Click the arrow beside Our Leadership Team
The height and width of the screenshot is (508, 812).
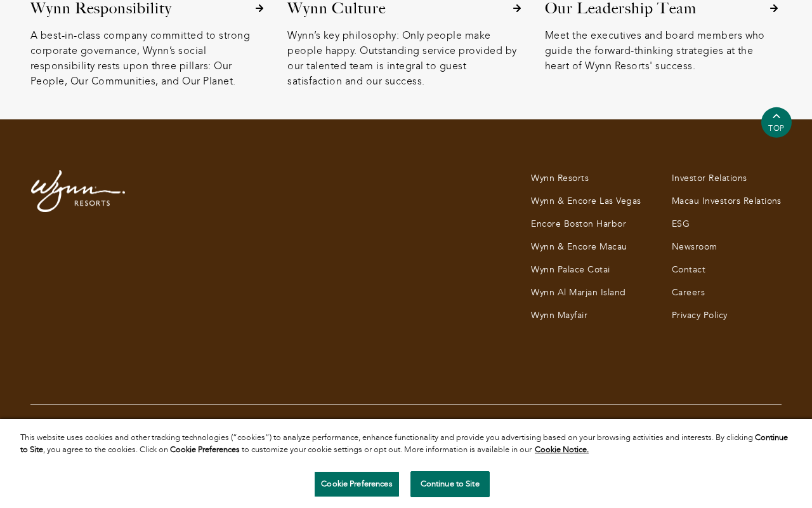pyautogui.click(x=774, y=8)
